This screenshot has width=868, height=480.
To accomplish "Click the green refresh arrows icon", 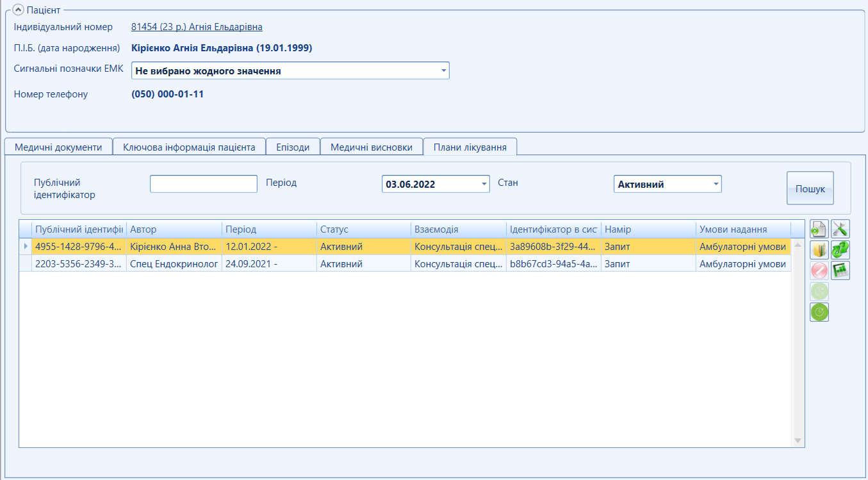I will pyautogui.click(x=840, y=250).
